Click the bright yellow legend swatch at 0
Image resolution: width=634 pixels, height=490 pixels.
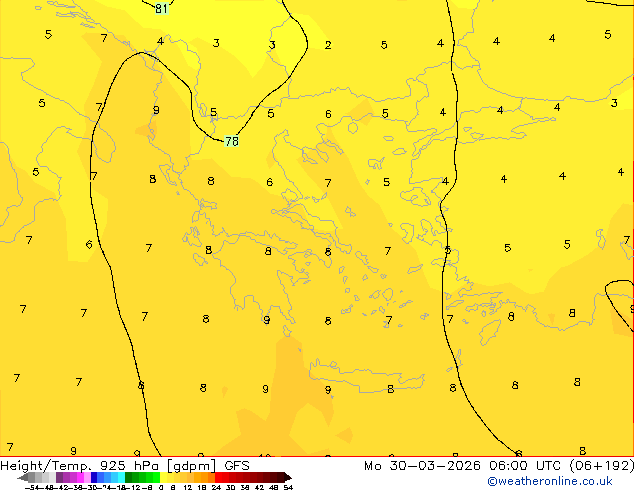tap(163, 477)
